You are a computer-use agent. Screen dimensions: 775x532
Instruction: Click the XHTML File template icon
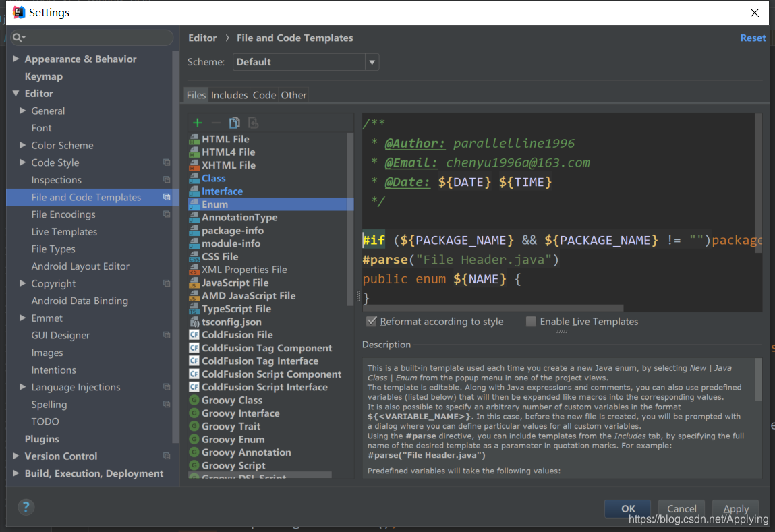(x=194, y=165)
